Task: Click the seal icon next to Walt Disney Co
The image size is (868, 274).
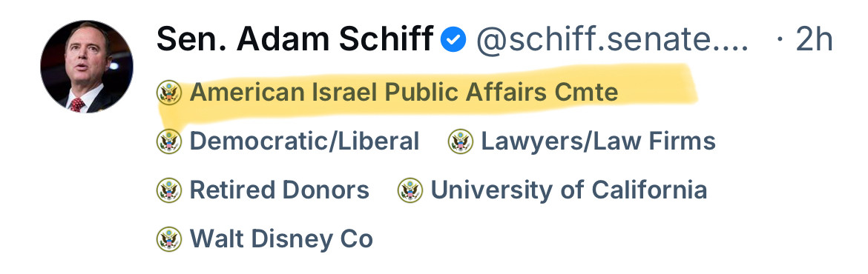Action: [x=169, y=239]
